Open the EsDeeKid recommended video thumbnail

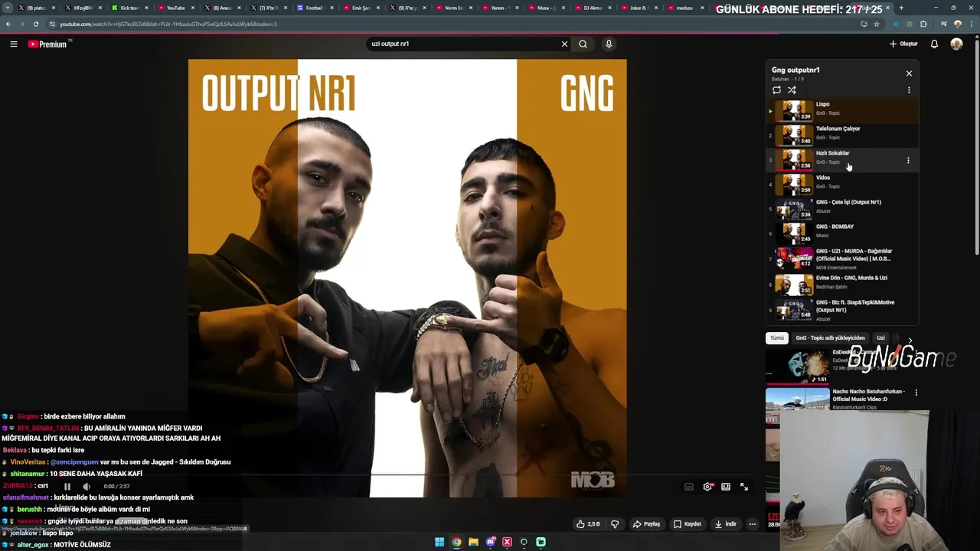tap(797, 366)
